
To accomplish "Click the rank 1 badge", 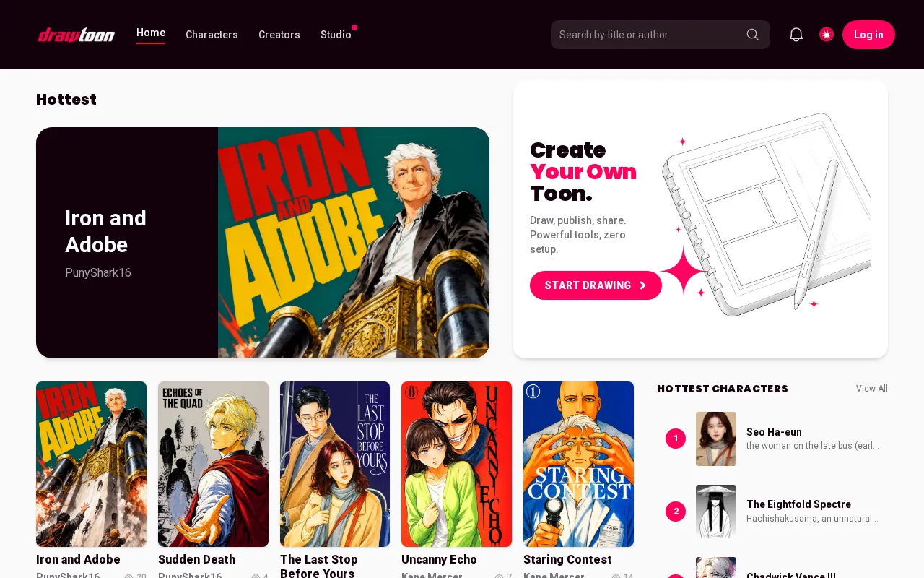I will (x=676, y=439).
